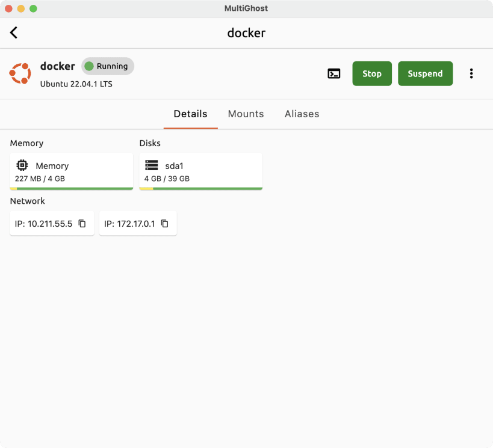Click the memory usage progress bar
The height and width of the screenshot is (448, 493).
click(x=72, y=189)
